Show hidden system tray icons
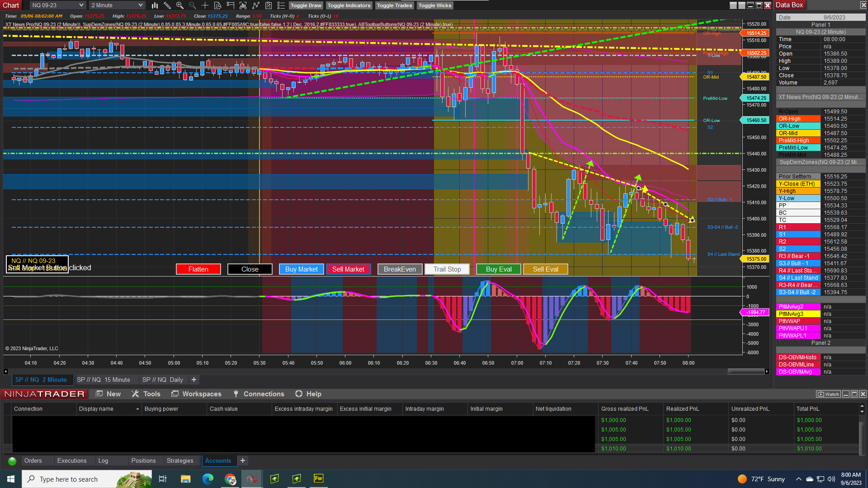The width and height of the screenshot is (868, 488). coord(798,479)
